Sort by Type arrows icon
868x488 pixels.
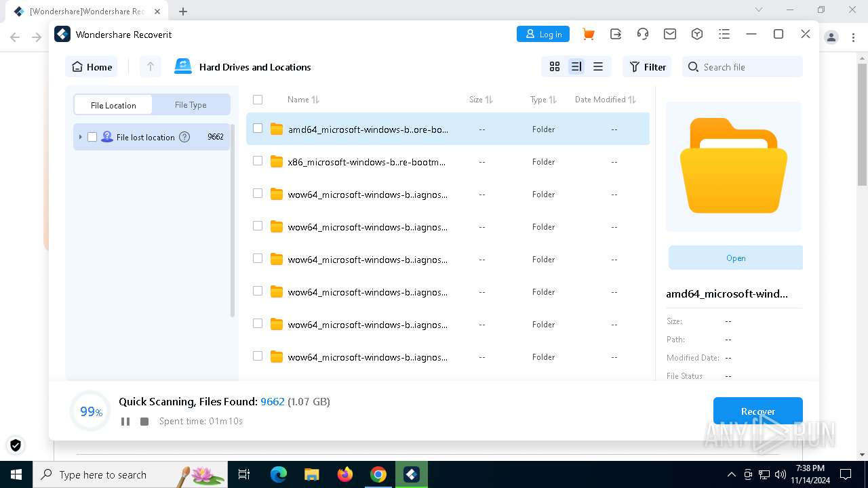pyautogui.click(x=553, y=100)
